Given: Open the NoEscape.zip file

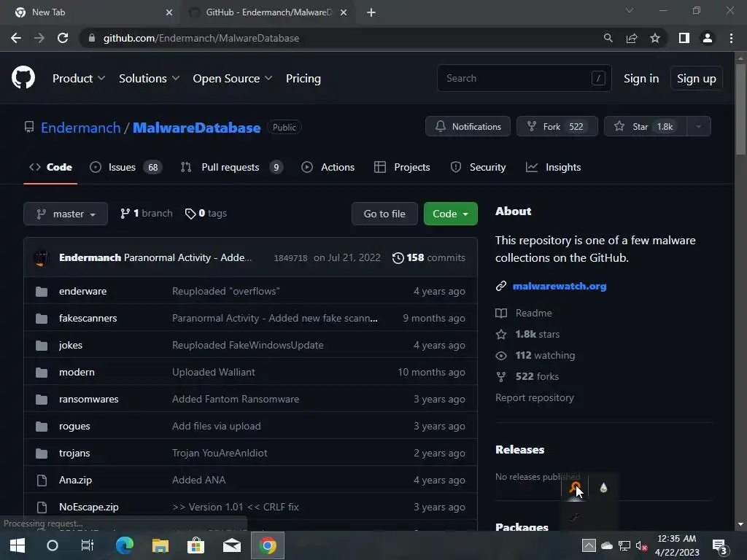Looking at the screenshot, I should coord(88,507).
